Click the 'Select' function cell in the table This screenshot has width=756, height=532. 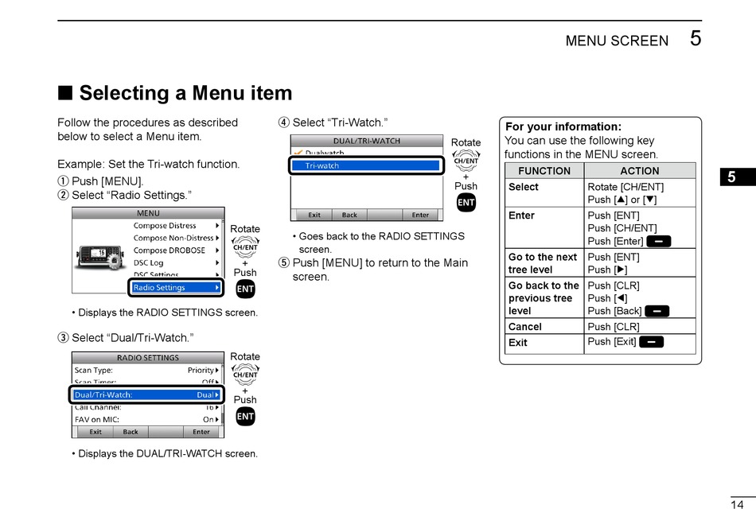pos(544,193)
